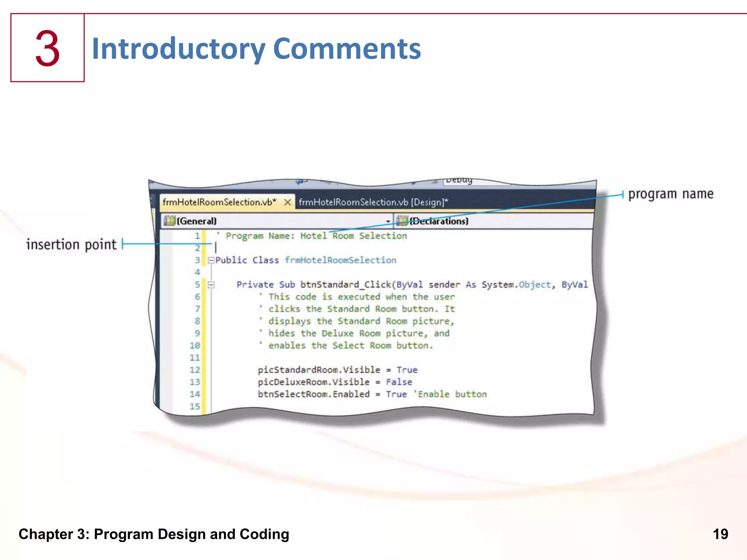Collapse the Public Class frmHotelRoomSelection region

[x=211, y=260]
